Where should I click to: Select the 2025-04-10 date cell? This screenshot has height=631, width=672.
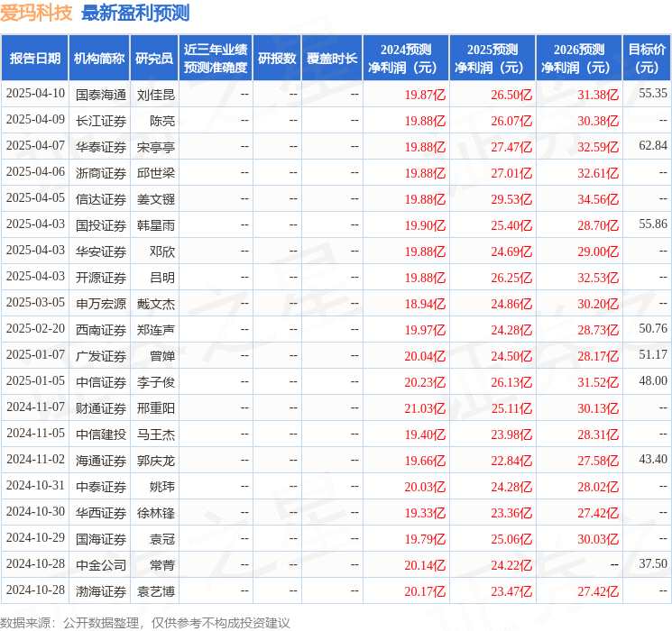tap(35, 94)
